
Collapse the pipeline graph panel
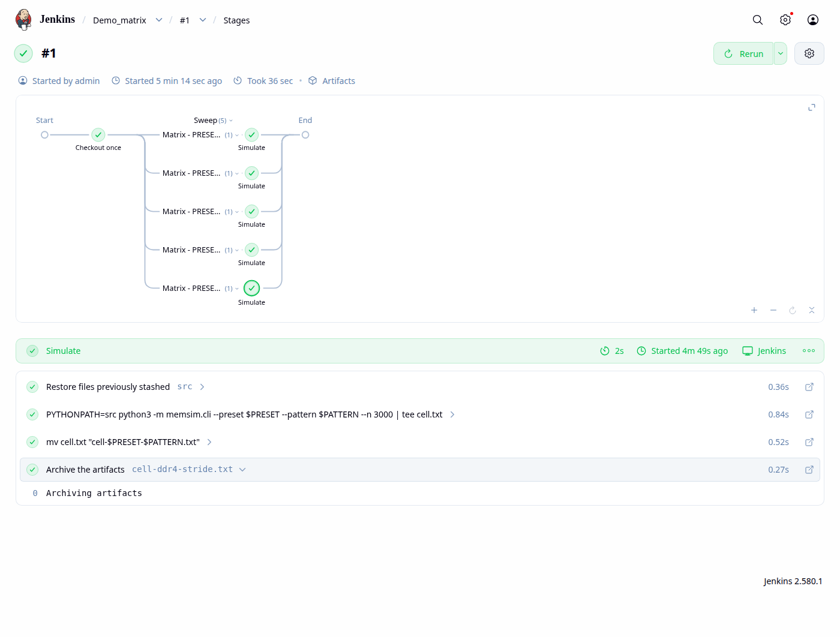pyautogui.click(x=812, y=310)
